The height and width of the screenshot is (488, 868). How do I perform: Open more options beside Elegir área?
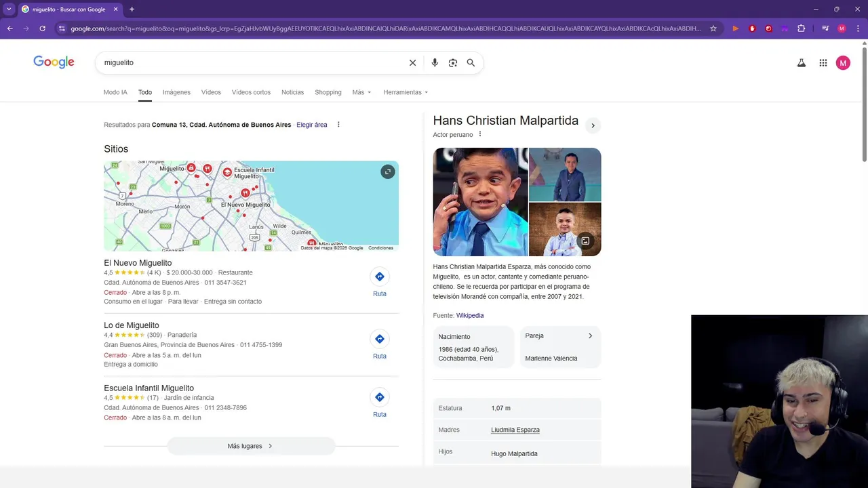tap(338, 125)
